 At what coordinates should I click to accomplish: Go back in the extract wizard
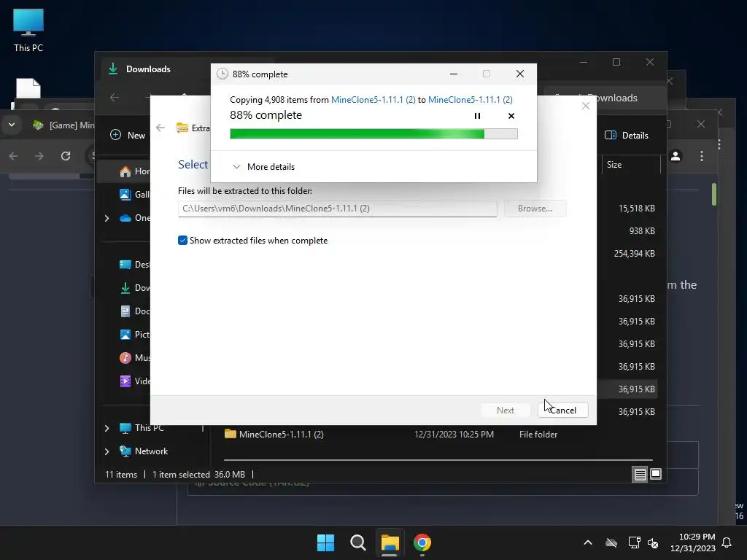pos(160,128)
